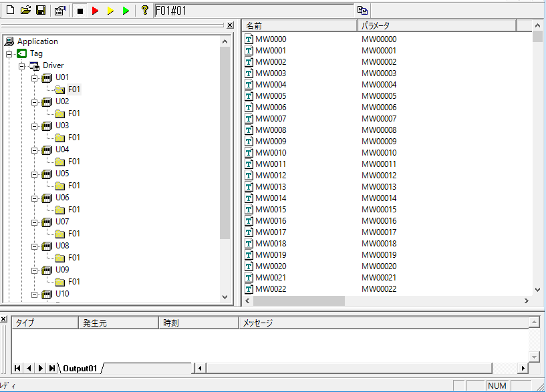Click the yellow run arrow icon
546x392 pixels.
110,10
